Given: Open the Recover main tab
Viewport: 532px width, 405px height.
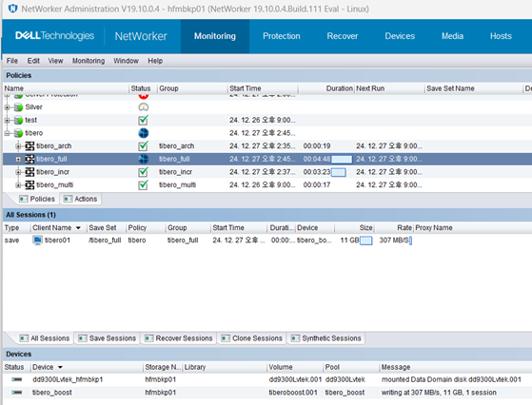Looking at the screenshot, I should [x=343, y=36].
